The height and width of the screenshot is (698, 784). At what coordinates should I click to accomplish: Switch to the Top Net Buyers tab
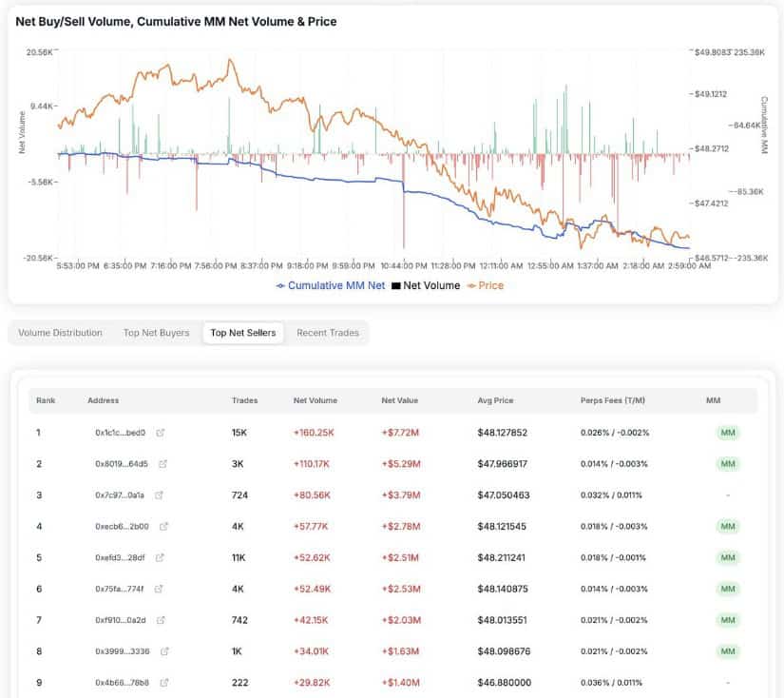pos(156,333)
